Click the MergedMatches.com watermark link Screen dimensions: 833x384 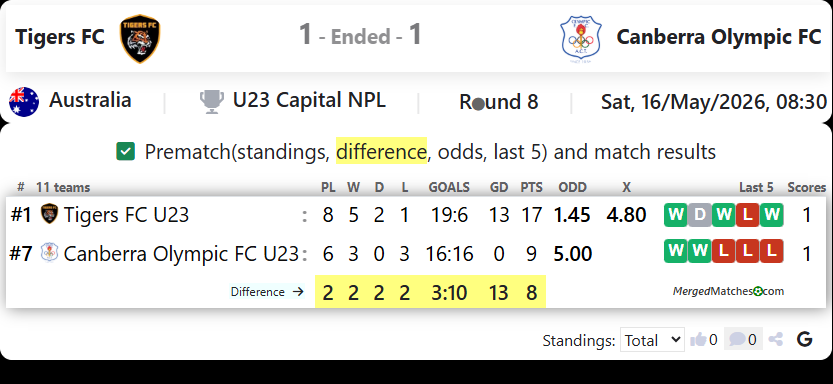(x=728, y=291)
